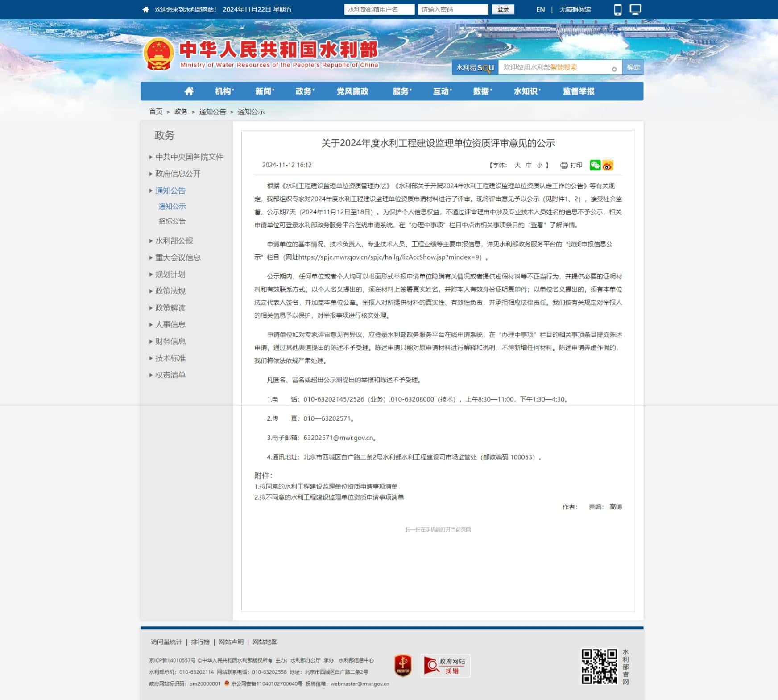Share the article via the Weibo icon
The width and height of the screenshot is (778, 700).
[x=608, y=165]
